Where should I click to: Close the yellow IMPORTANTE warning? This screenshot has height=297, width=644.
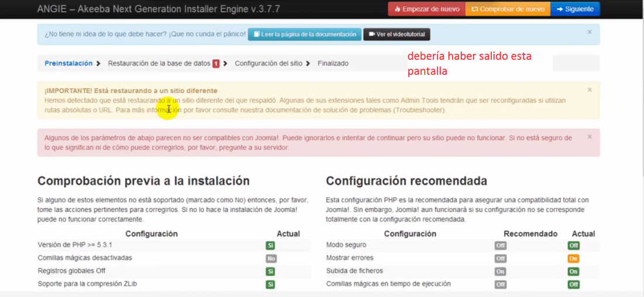pyautogui.click(x=590, y=90)
